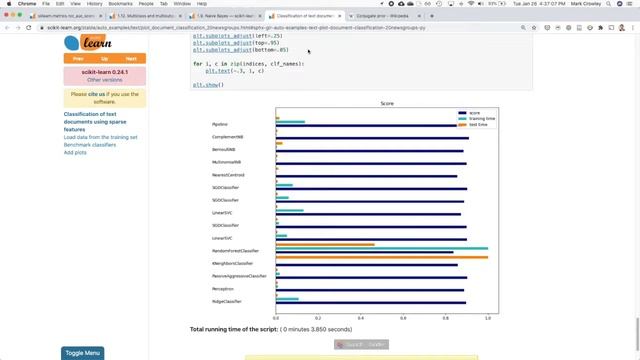The width and height of the screenshot is (640, 360).
Task: Open the Apple menu
Action: tap(9, 4)
